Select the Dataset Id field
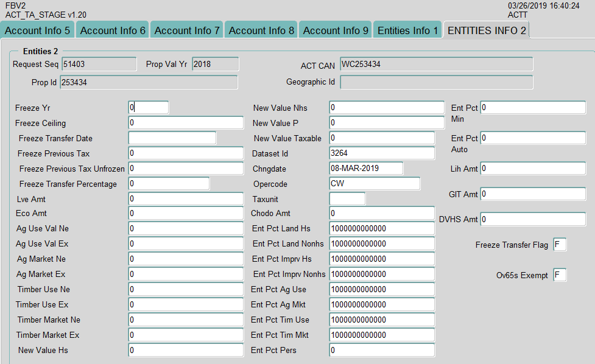The image size is (595, 364). (x=382, y=153)
